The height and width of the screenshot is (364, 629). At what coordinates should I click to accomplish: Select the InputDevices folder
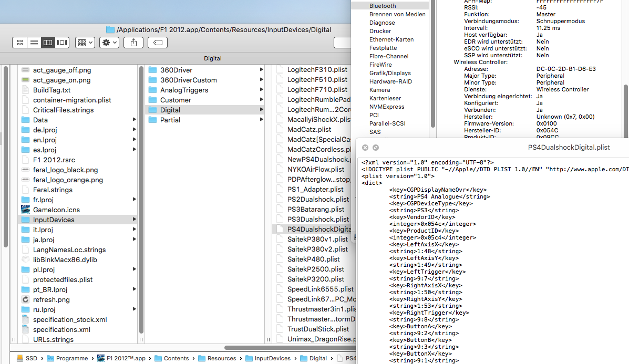tap(77, 220)
